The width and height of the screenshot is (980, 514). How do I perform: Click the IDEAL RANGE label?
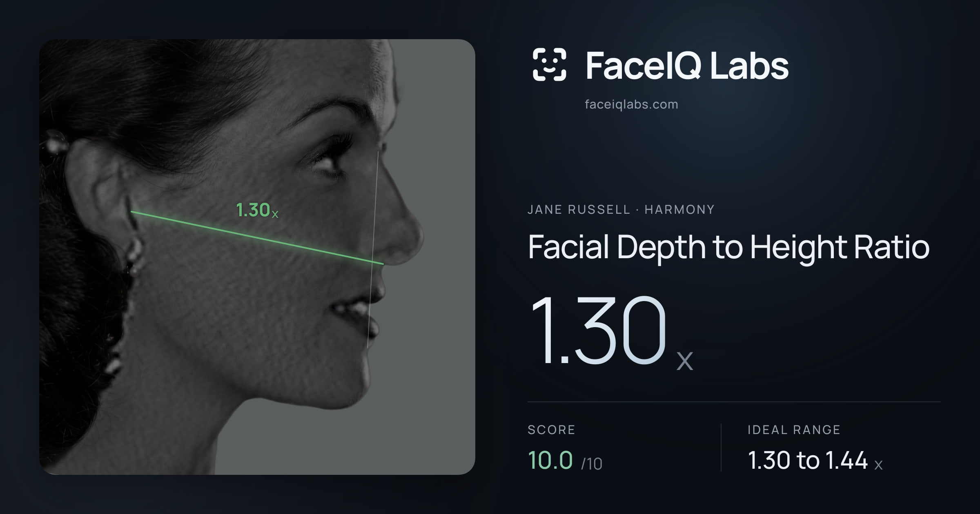[x=794, y=430]
